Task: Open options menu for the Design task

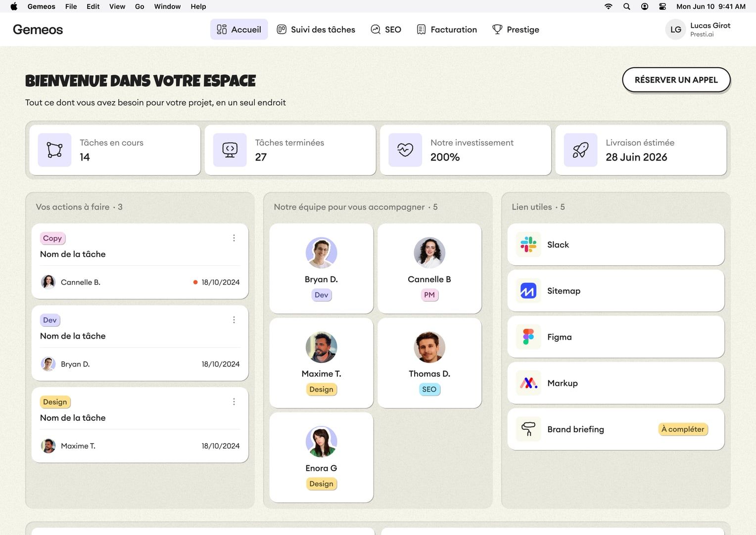Action: pyautogui.click(x=234, y=402)
